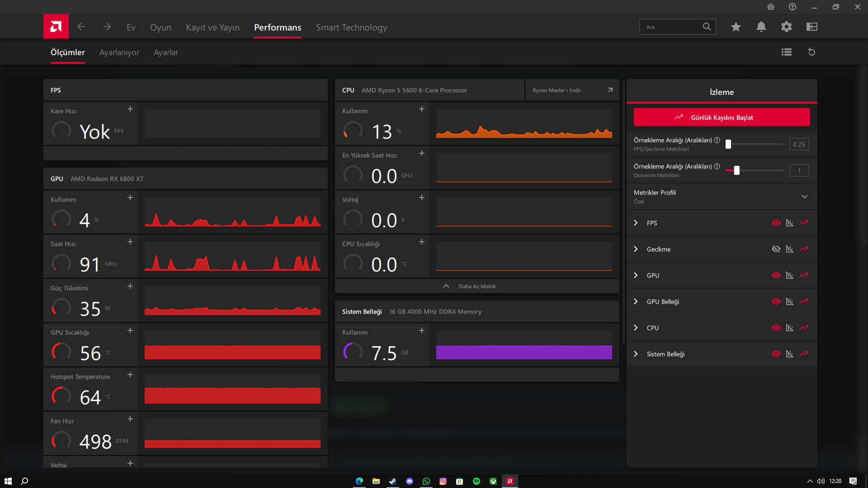Click the reset metrics icon
Viewport: 868px width, 488px height.
811,52
